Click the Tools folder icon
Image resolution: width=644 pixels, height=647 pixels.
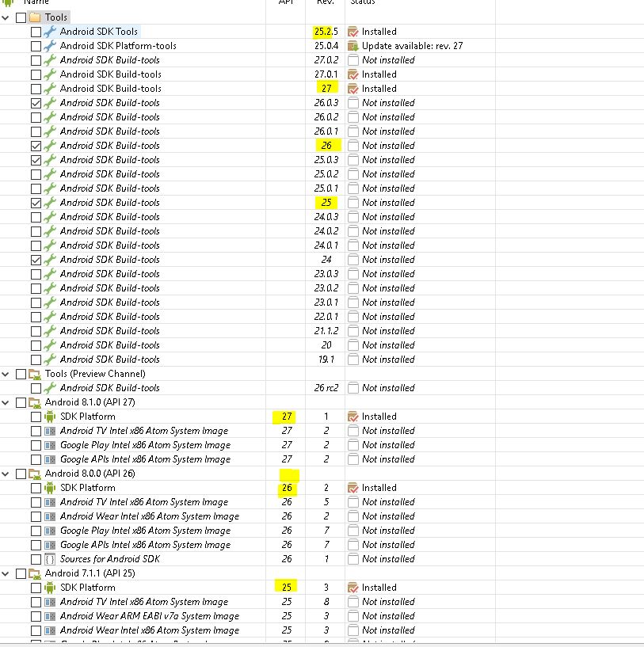36,17
